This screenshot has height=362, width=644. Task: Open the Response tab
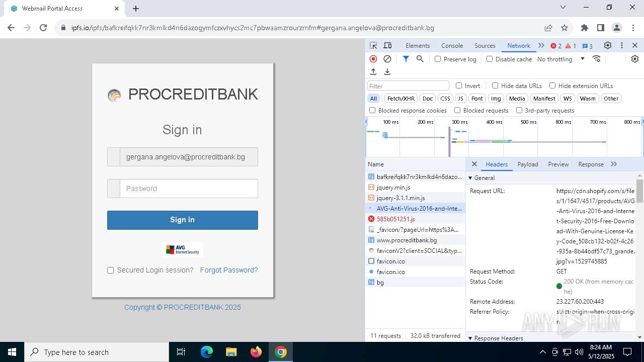click(591, 164)
